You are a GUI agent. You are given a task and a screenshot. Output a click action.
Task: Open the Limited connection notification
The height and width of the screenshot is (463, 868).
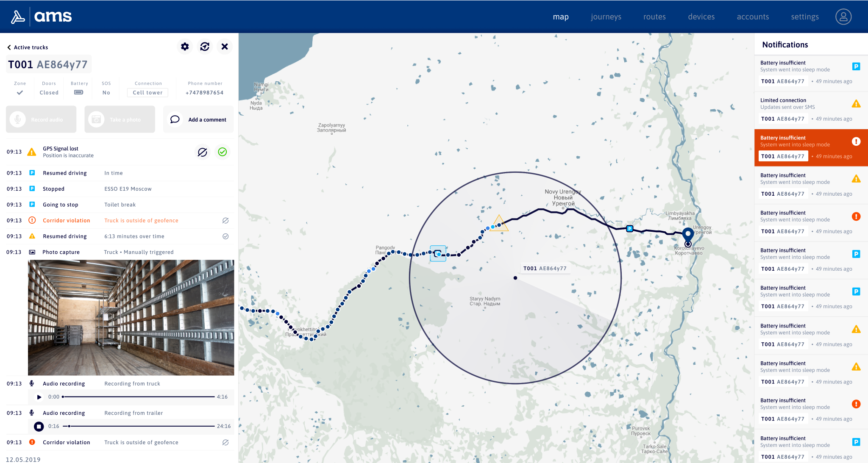(x=811, y=110)
